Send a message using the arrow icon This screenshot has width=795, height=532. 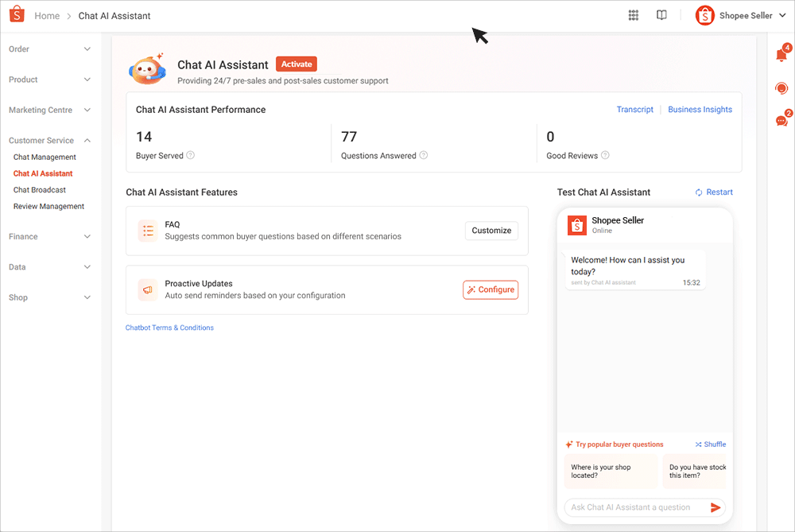pos(715,507)
